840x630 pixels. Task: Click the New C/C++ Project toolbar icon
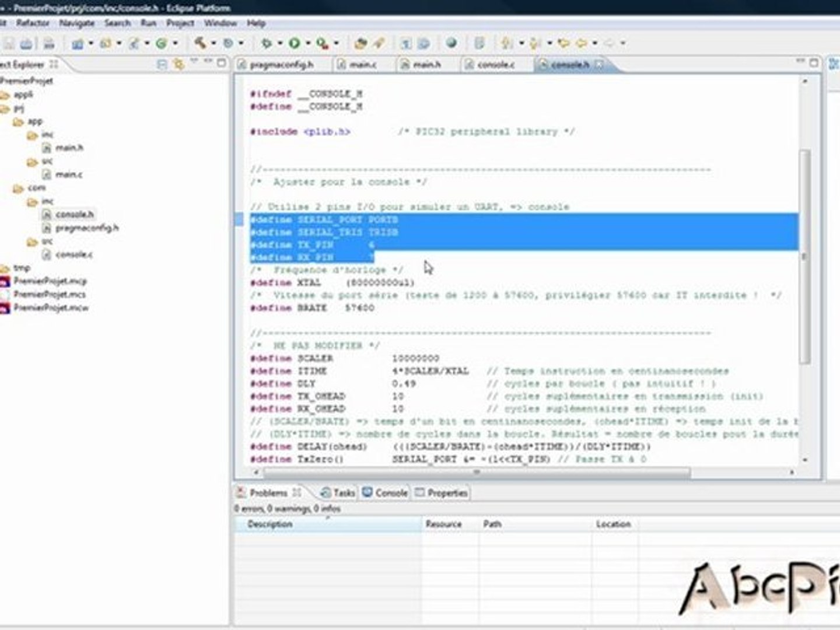pos(77,43)
